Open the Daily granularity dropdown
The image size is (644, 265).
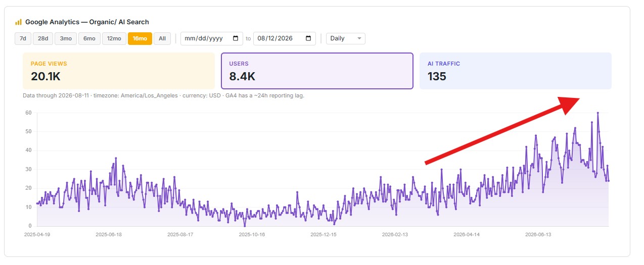point(346,38)
